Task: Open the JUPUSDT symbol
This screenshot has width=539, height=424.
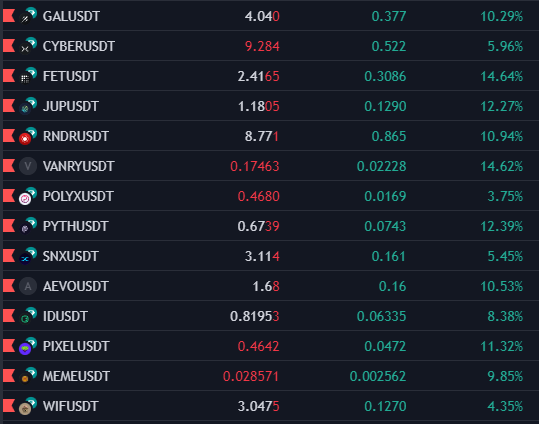Action: 71,106
